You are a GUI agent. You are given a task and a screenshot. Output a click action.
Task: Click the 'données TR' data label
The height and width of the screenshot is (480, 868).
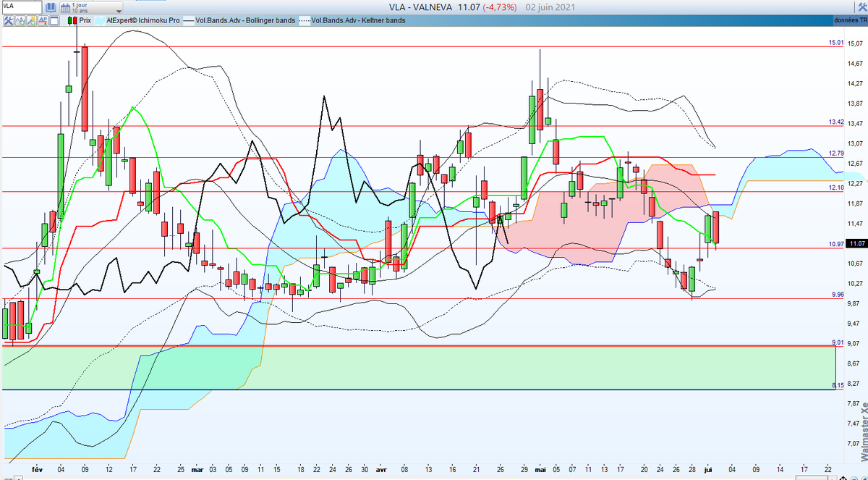point(850,20)
